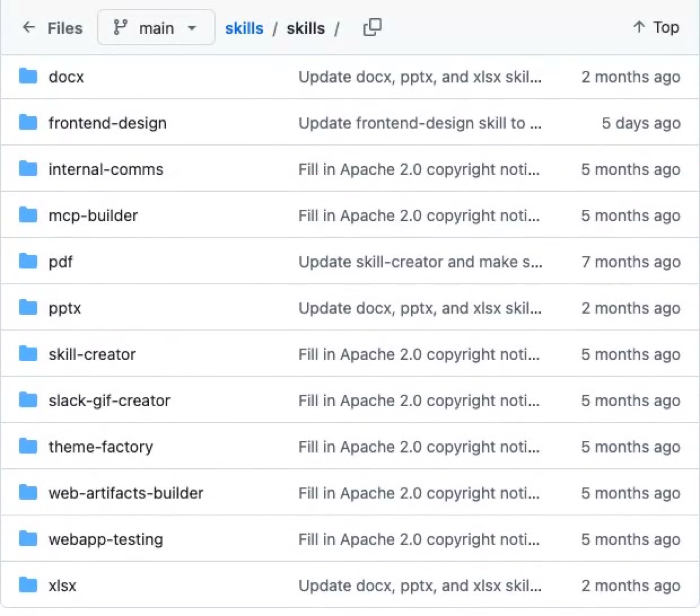Click the theme-factory folder icon

(28, 447)
